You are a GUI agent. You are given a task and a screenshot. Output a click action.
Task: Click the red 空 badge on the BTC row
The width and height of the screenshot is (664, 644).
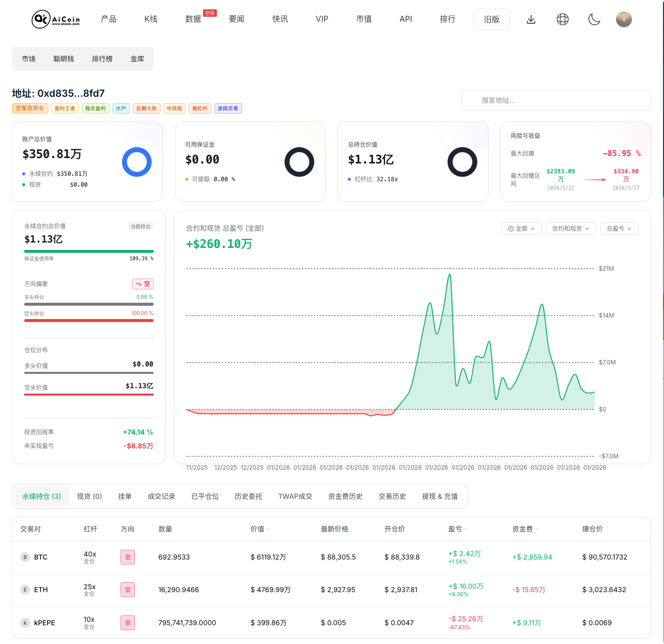click(127, 557)
